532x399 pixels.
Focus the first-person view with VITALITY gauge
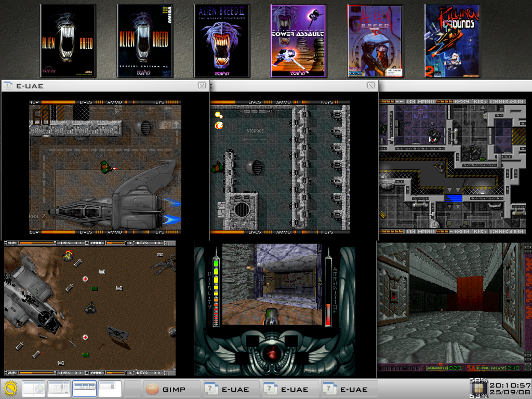tap(275, 311)
